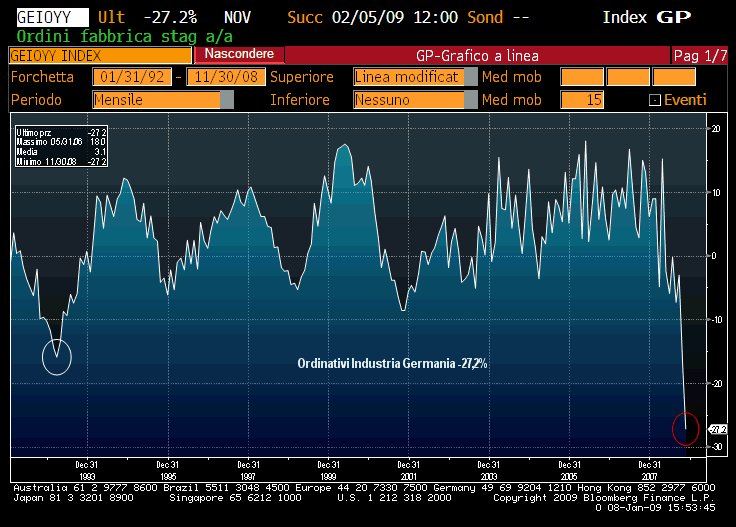
Task: Click the Index GP header text
Action: pyautogui.click(x=647, y=17)
